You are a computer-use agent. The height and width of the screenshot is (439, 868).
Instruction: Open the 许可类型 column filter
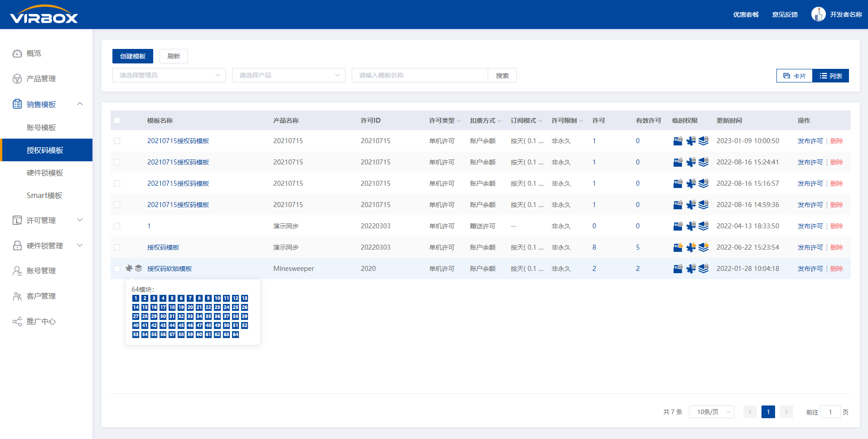[x=459, y=121]
